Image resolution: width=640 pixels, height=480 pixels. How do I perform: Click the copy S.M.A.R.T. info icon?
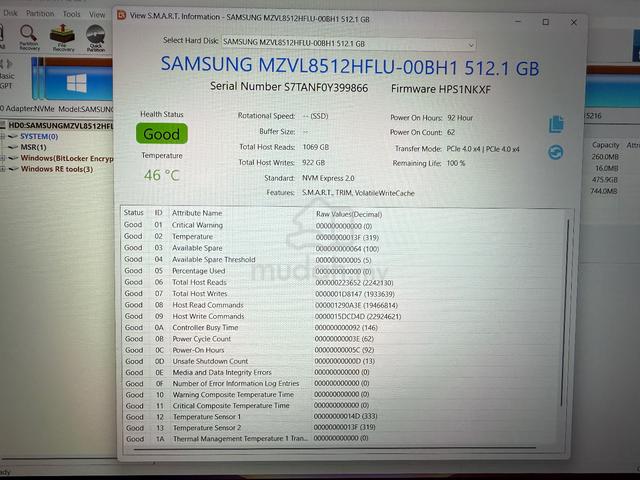pyautogui.click(x=556, y=124)
